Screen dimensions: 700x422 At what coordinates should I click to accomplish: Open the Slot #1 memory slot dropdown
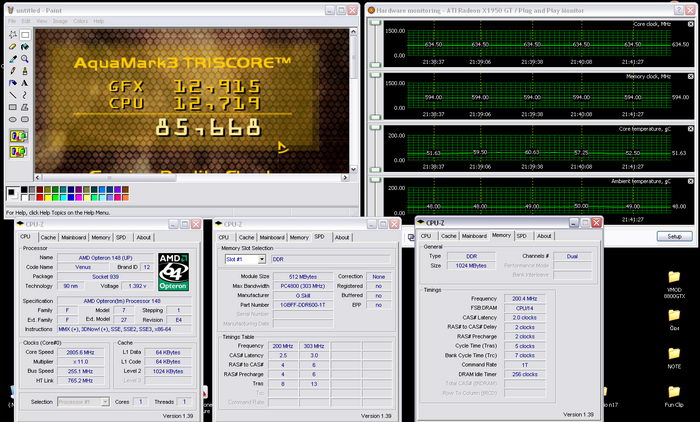pos(262,259)
